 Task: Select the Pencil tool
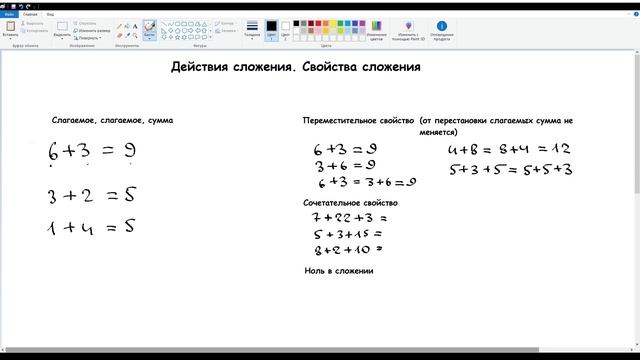119,27
